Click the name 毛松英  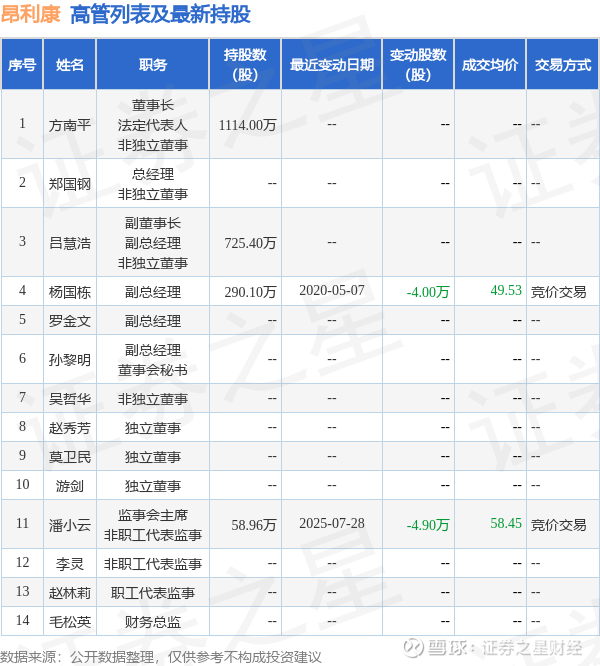point(70,622)
